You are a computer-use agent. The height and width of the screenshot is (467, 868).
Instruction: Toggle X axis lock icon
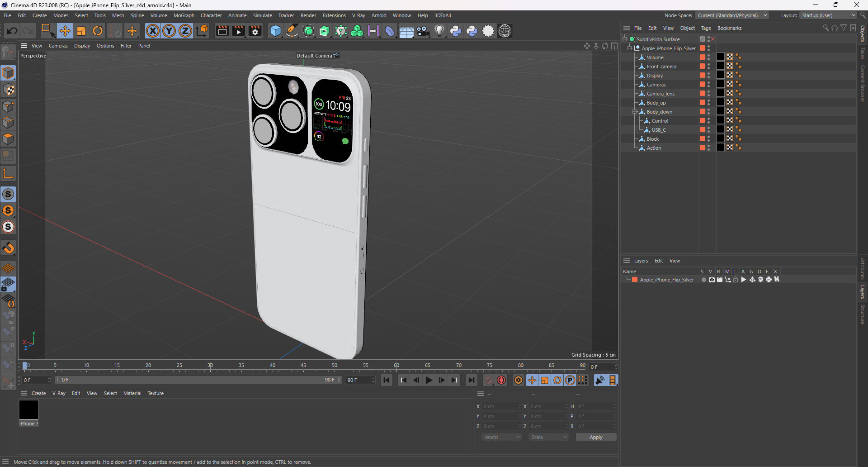pyautogui.click(x=153, y=31)
